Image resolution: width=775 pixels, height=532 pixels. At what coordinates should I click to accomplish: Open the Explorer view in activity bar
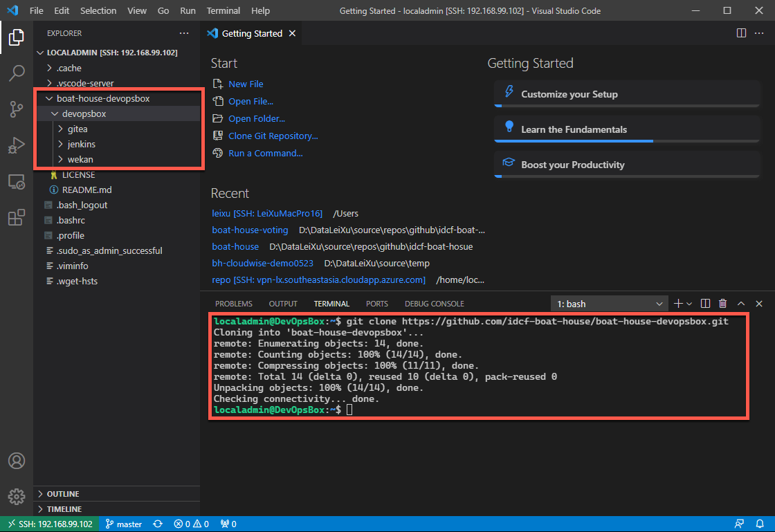pos(17,37)
